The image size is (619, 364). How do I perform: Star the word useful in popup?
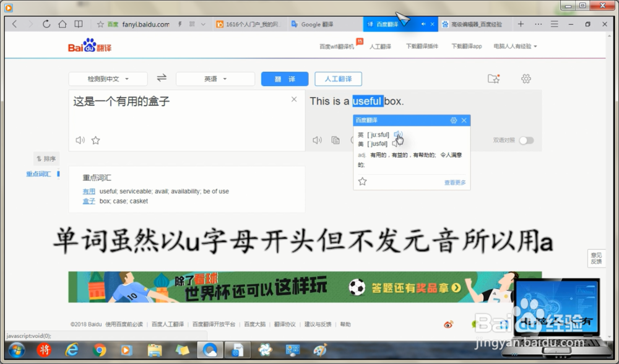tap(362, 181)
